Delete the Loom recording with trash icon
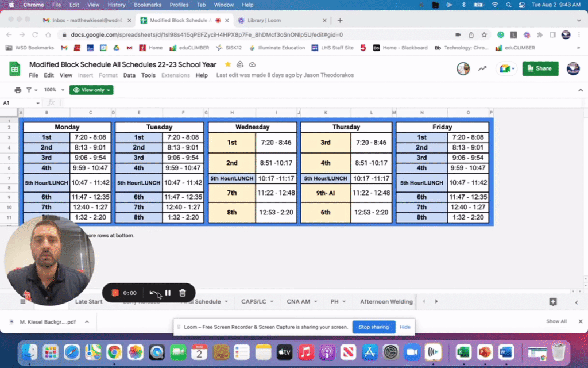588x368 pixels. [x=183, y=293]
